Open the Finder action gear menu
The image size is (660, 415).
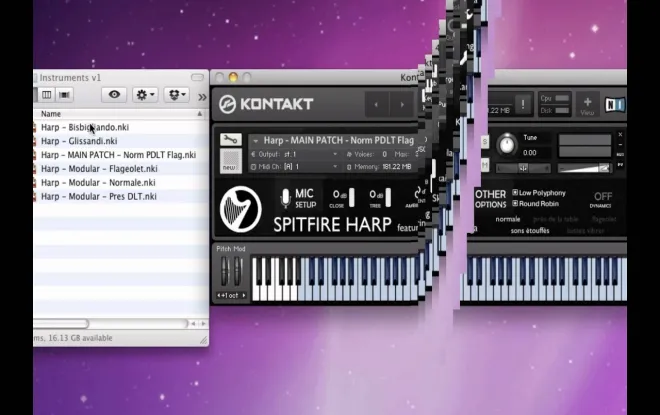pos(145,95)
